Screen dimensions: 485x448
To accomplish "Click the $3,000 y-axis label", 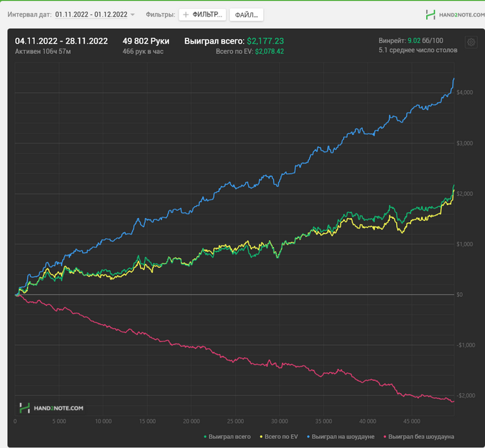I will point(465,143).
